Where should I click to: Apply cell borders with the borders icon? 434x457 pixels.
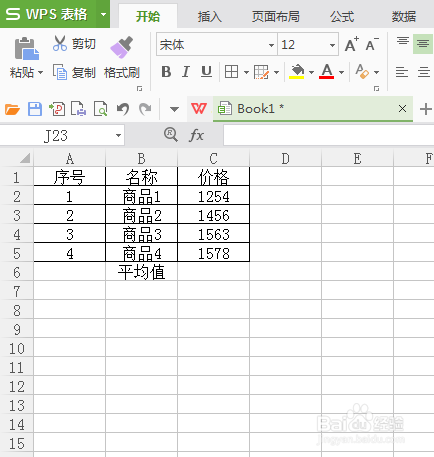[x=231, y=72]
